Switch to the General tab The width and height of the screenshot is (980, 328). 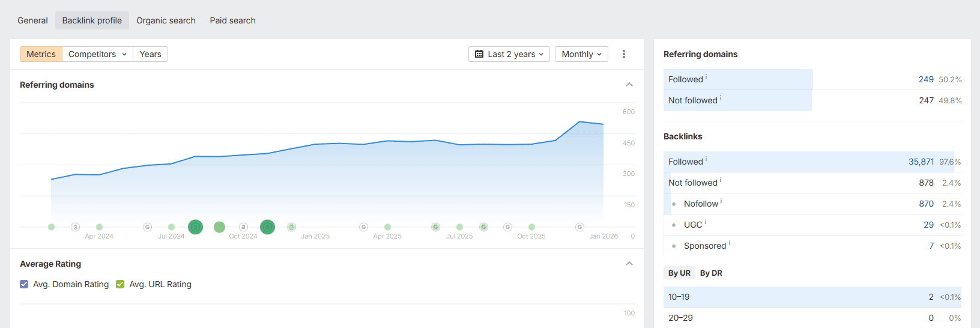click(x=32, y=20)
